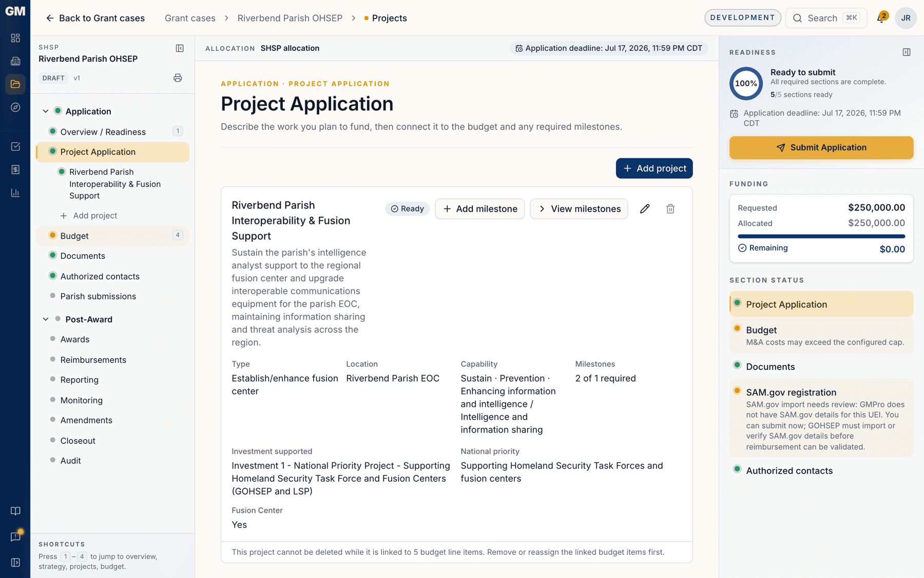Select Authorized contacts in Section Status

click(821, 471)
